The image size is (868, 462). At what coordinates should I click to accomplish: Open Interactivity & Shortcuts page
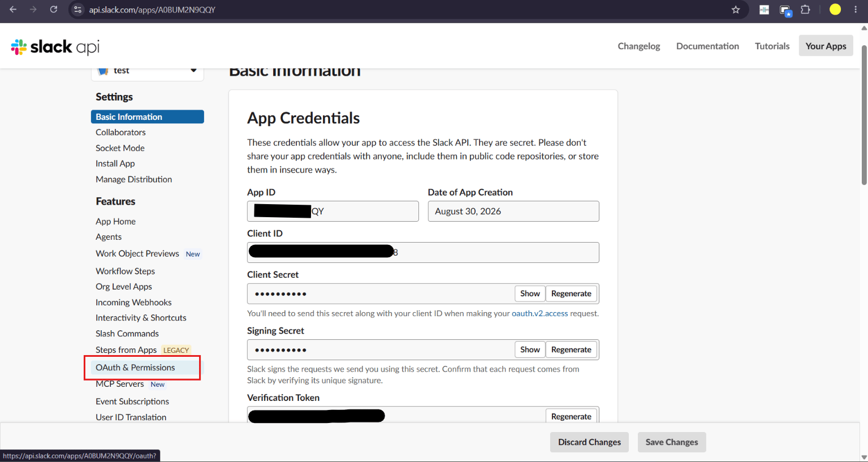pyautogui.click(x=141, y=318)
